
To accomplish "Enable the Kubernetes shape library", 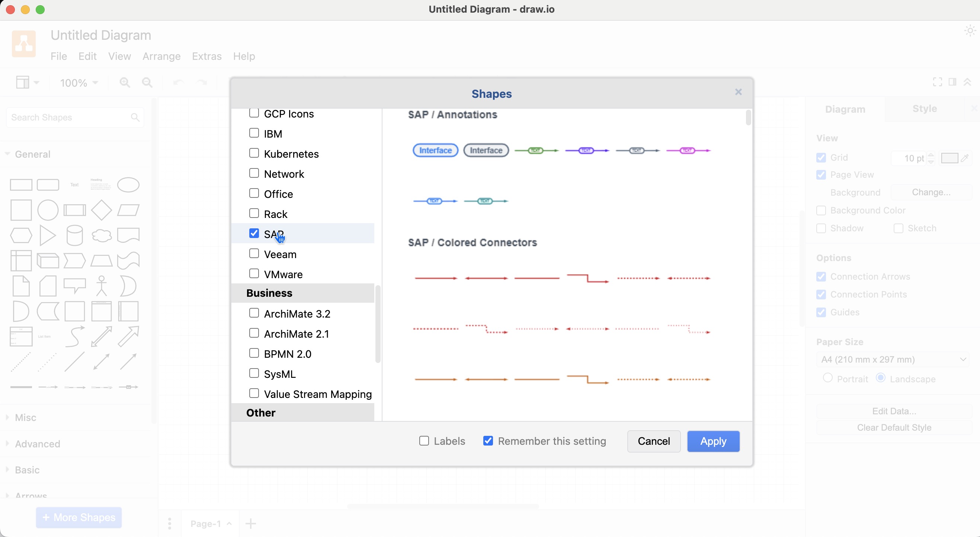I will tap(254, 153).
